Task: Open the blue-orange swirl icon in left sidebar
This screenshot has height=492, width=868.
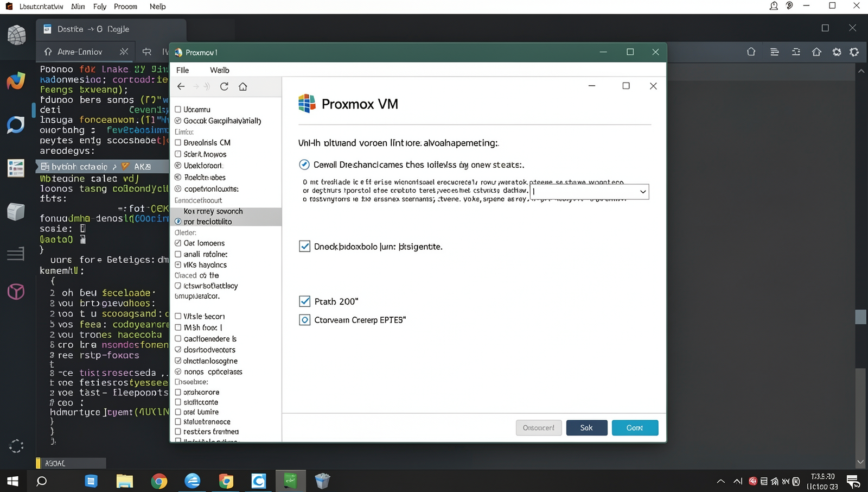Action: point(16,80)
